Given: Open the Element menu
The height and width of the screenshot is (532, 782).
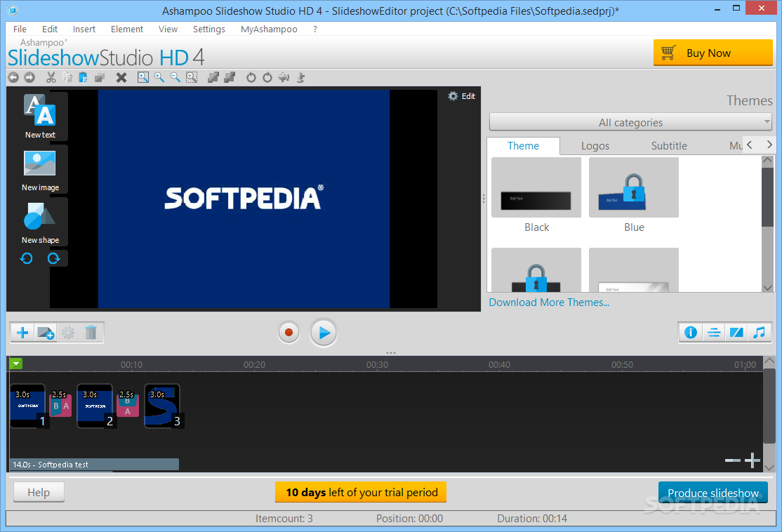Looking at the screenshot, I should click(126, 29).
